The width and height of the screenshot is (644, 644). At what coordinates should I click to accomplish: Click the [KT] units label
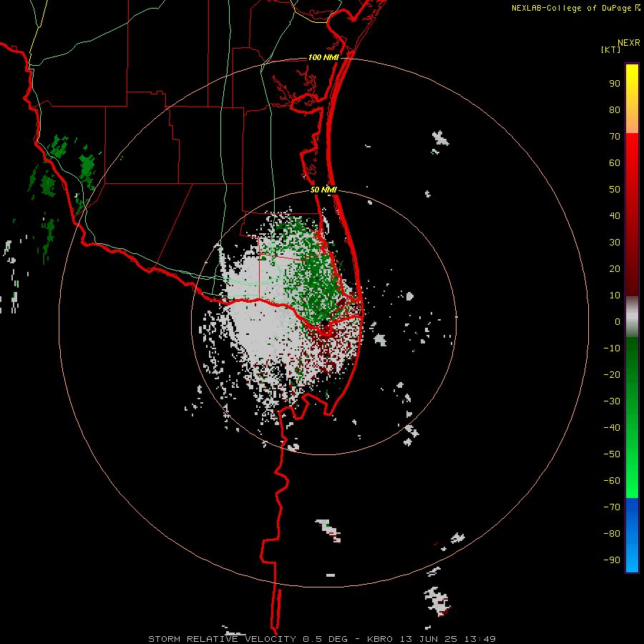click(611, 49)
